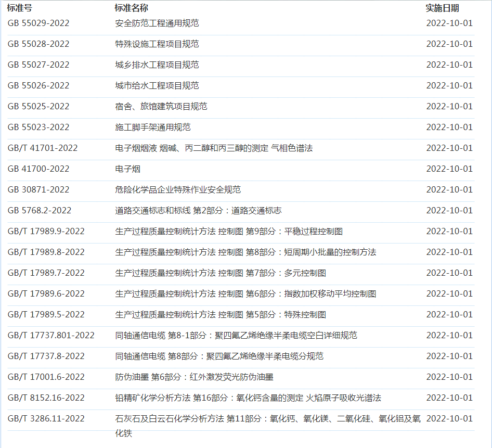492x448 pixels.
Task: Open 宿舍、旅馆建筑项目规范 standard
Action: (x=161, y=106)
